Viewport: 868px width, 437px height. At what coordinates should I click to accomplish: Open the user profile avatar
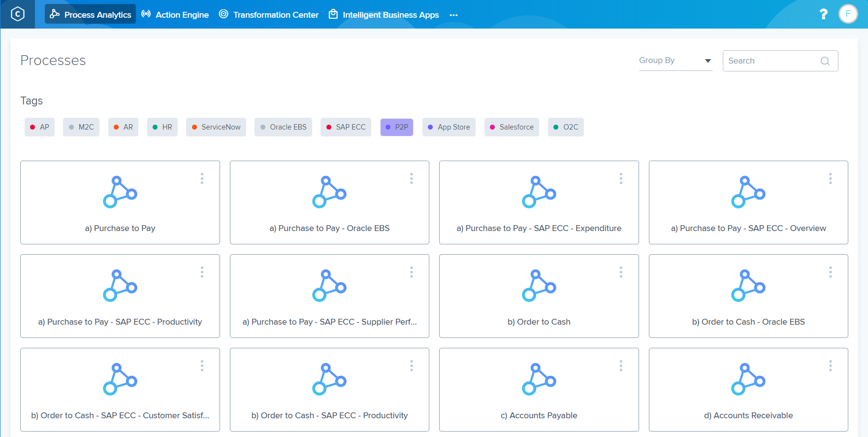click(x=848, y=14)
